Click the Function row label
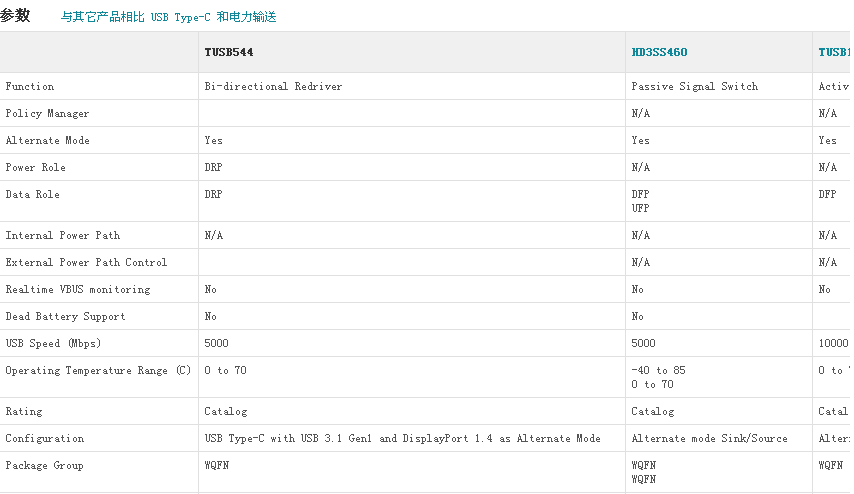This screenshot has width=854, height=494. (30, 87)
